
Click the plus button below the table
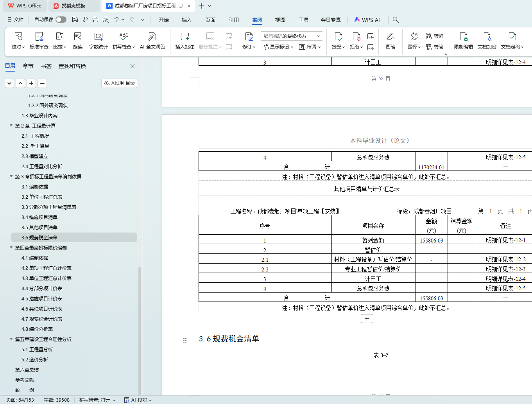click(367, 319)
